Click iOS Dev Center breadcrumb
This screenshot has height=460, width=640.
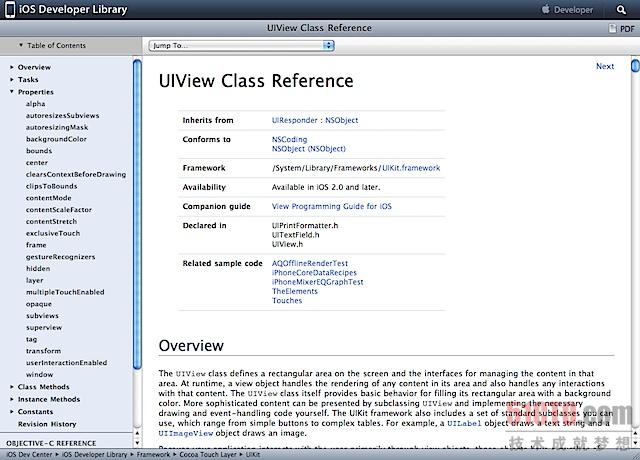pos(29,454)
